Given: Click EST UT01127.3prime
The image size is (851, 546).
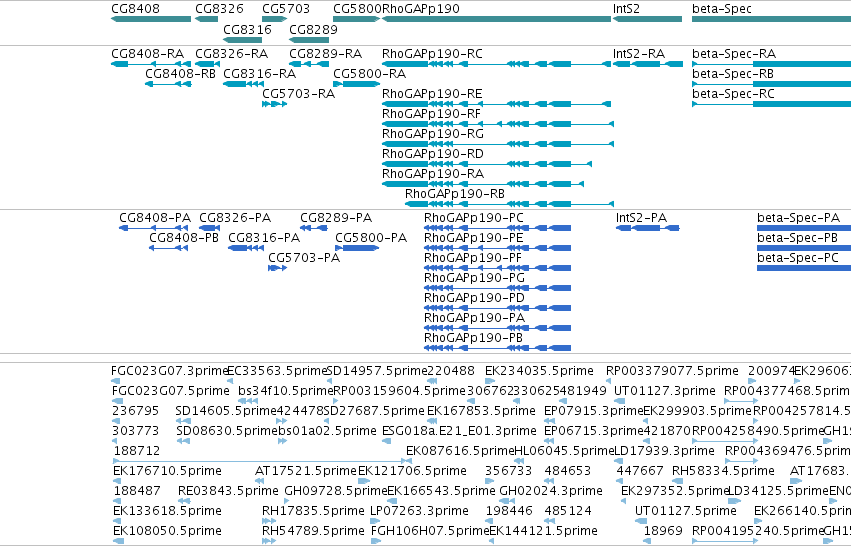Looking at the screenshot, I should 665,391.
